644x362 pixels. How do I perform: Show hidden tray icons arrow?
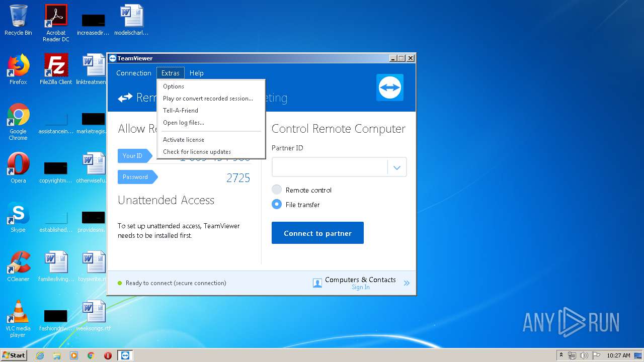coord(561,355)
